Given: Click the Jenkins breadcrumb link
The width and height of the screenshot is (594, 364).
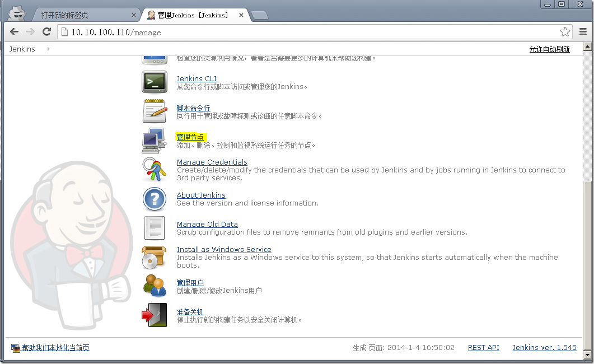Looking at the screenshot, I should 22,49.
